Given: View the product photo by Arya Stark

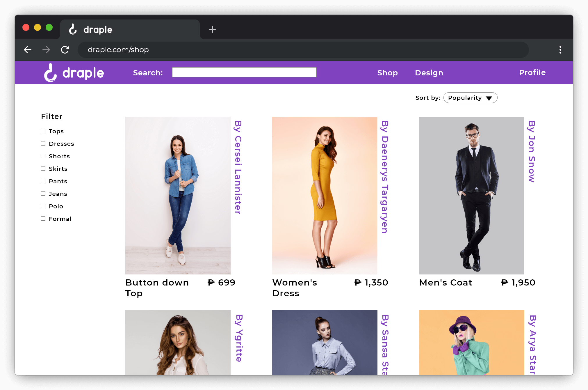Looking at the screenshot, I should tap(471, 343).
